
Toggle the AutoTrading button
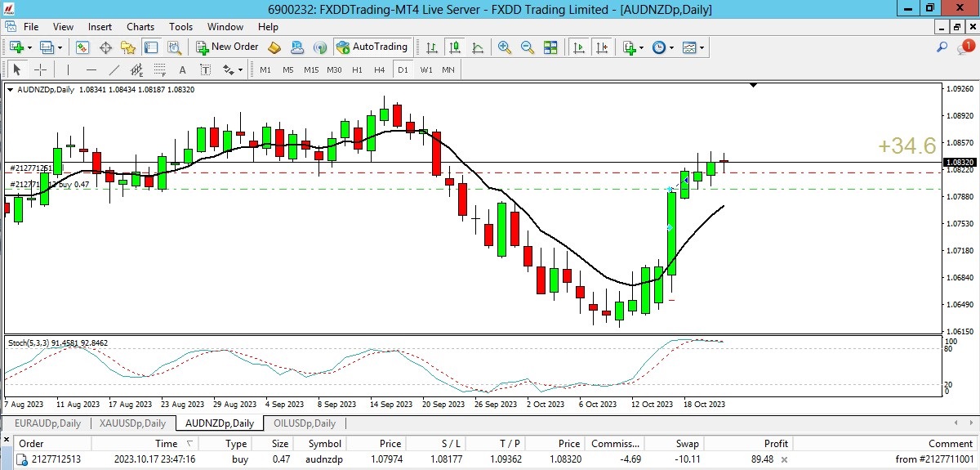pyautogui.click(x=372, y=47)
